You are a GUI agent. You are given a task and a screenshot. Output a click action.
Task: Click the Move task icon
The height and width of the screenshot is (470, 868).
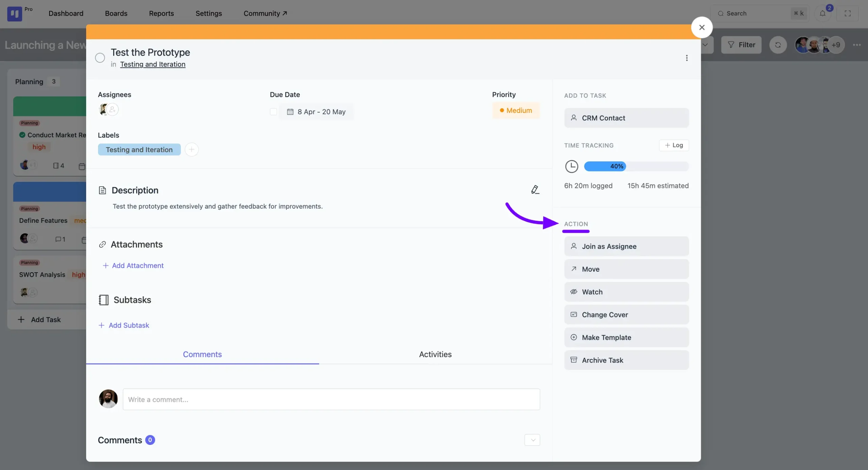coord(573,269)
